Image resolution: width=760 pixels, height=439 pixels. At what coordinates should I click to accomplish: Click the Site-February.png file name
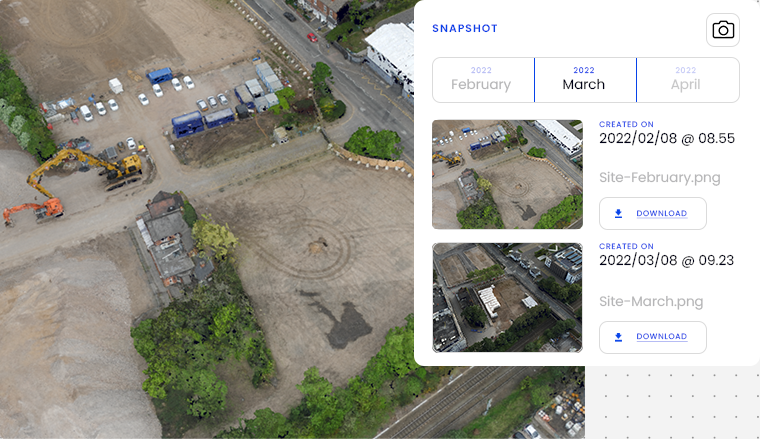[659, 177]
